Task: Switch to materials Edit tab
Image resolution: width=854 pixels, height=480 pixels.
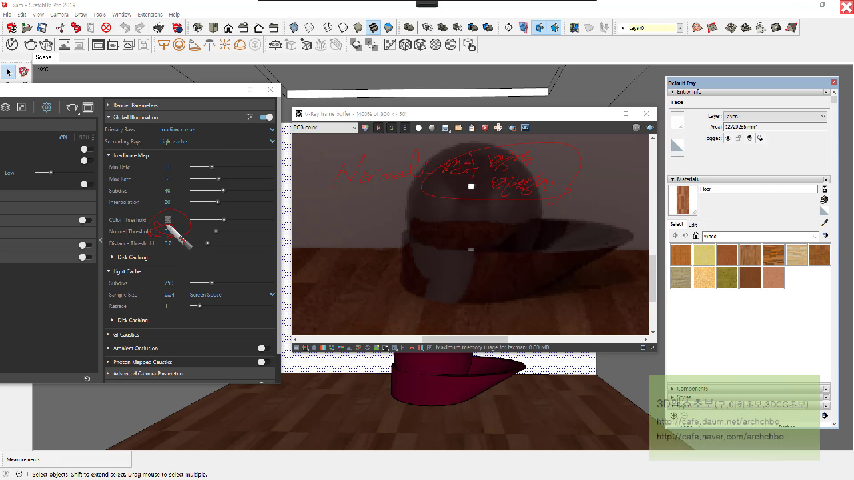Action: 693,224
